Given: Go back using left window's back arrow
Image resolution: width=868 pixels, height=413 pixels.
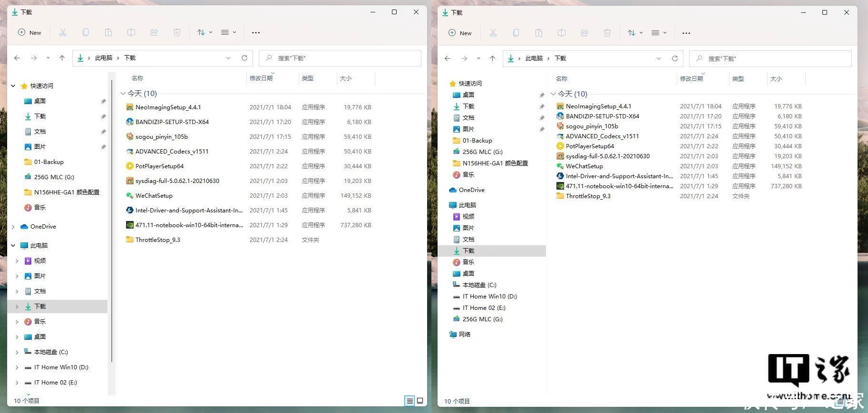Looking at the screenshot, I should [17, 58].
